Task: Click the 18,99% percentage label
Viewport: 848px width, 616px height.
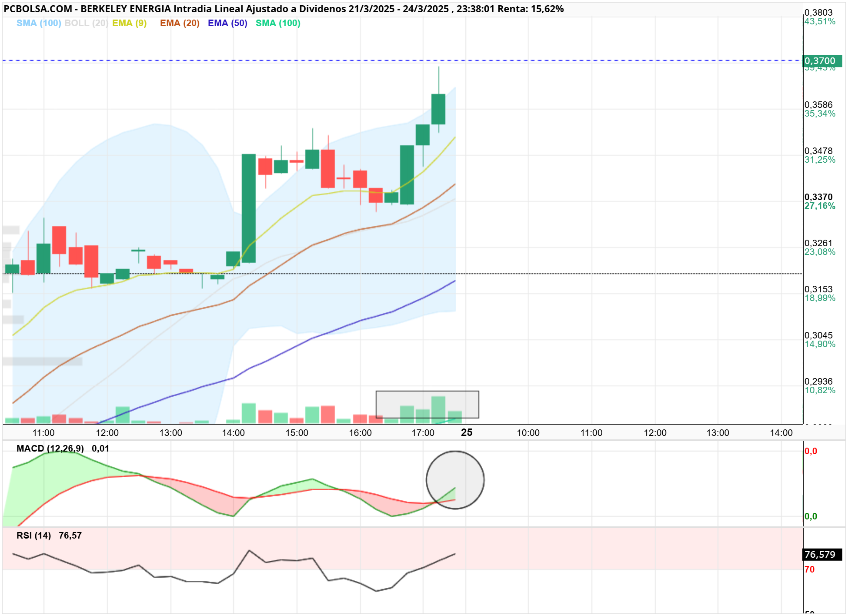Action: (820, 298)
